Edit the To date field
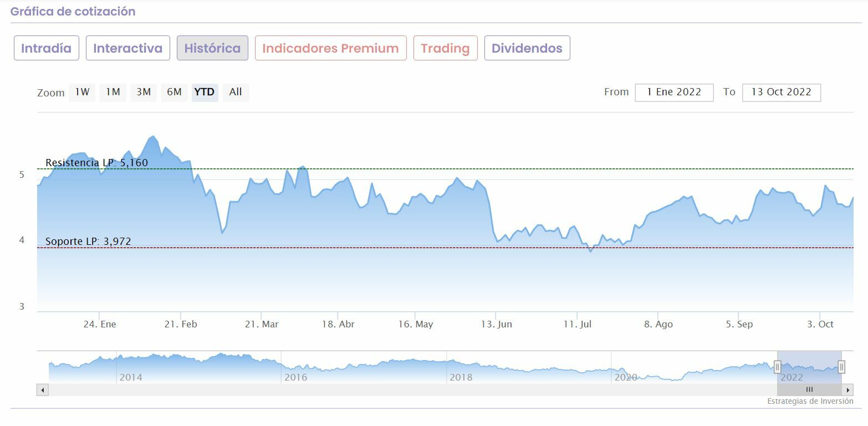Screen dimensions: 868x426 (x=781, y=93)
